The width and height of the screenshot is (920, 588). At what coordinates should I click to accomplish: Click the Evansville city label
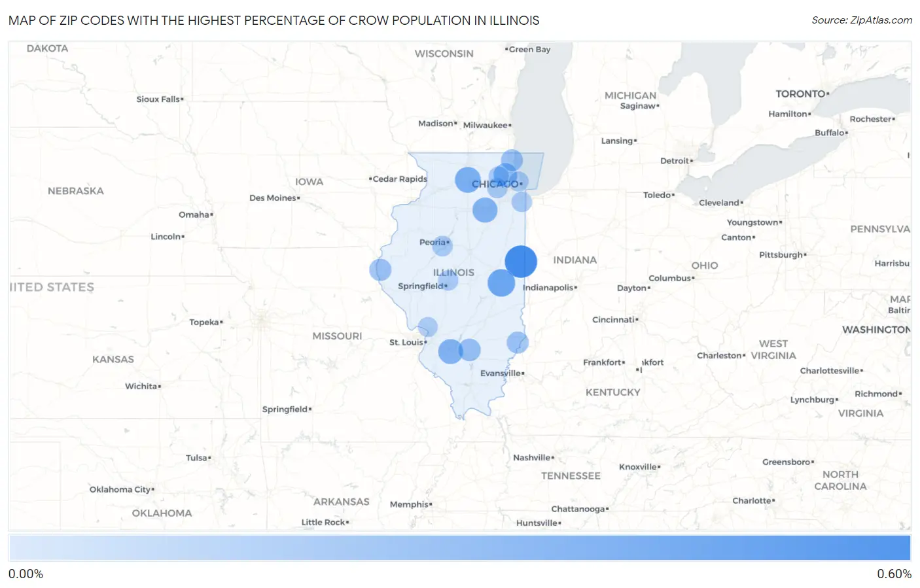point(501,373)
